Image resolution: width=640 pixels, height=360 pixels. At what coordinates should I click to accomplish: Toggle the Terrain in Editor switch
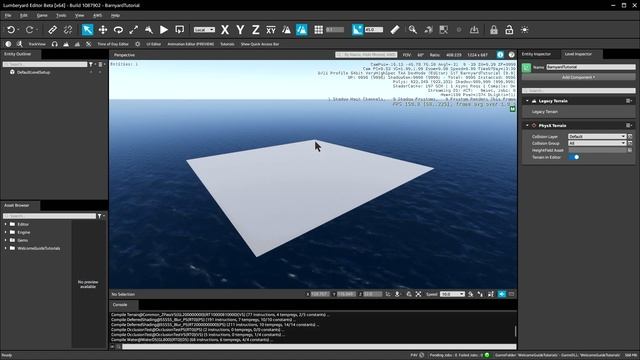click(574, 157)
